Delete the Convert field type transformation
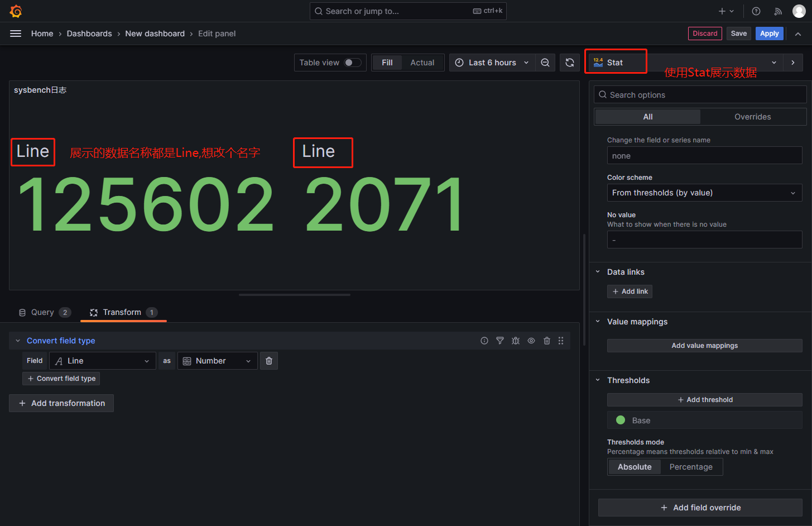This screenshot has width=812, height=526. (547, 341)
